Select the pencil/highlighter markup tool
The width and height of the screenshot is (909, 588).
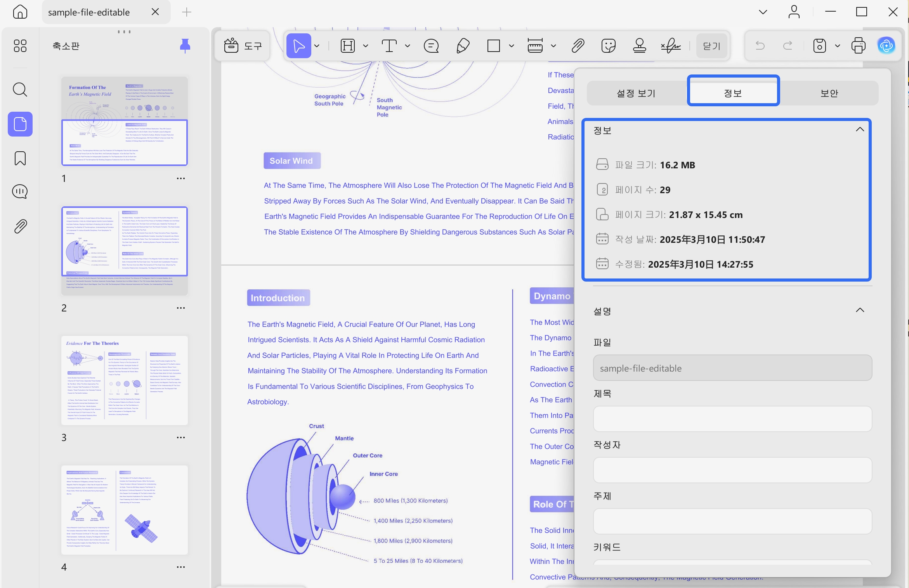coord(463,46)
